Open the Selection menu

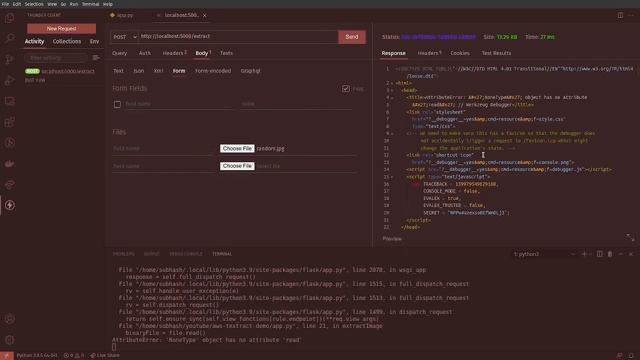pyautogui.click(x=34, y=4)
